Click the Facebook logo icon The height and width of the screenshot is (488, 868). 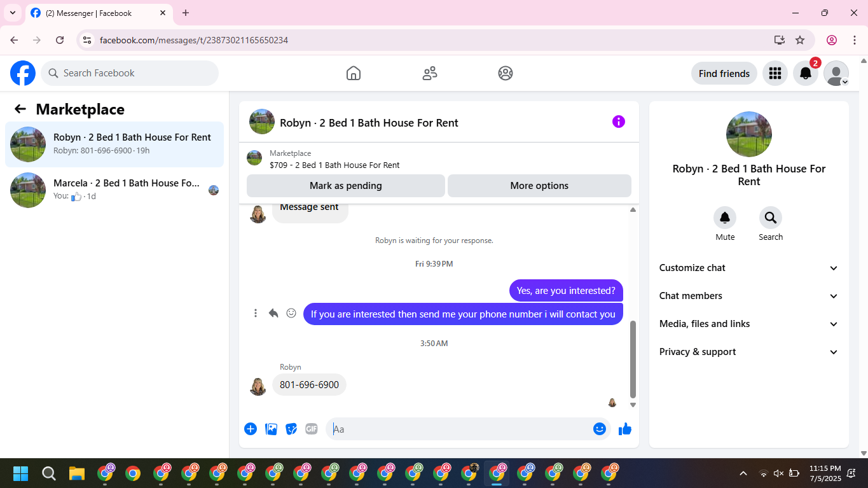click(23, 73)
